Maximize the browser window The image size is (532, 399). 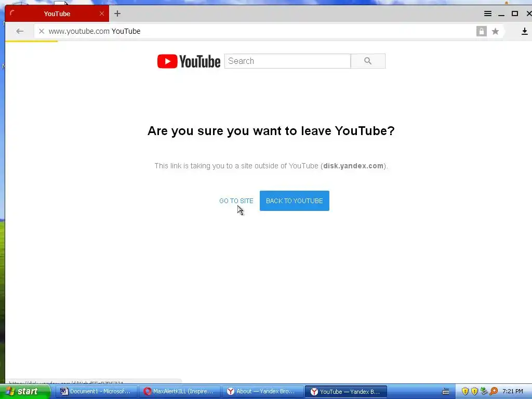(x=515, y=14)
